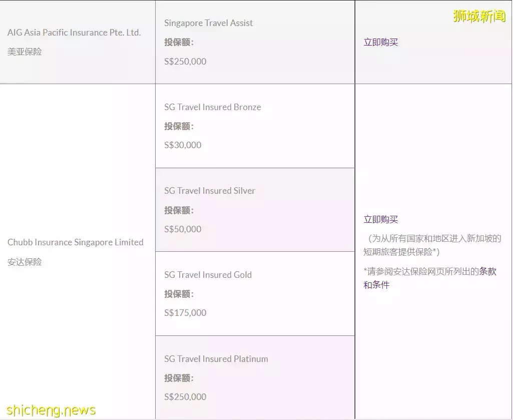
Task: Click the 狮城新闻 watermark logo
Action: (x=479, y=16)
